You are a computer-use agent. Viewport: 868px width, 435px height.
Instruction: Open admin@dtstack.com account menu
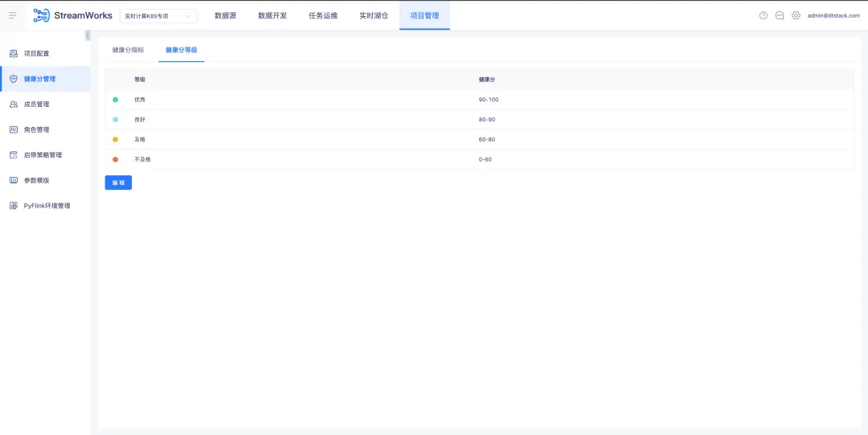[x=833, y=15]
